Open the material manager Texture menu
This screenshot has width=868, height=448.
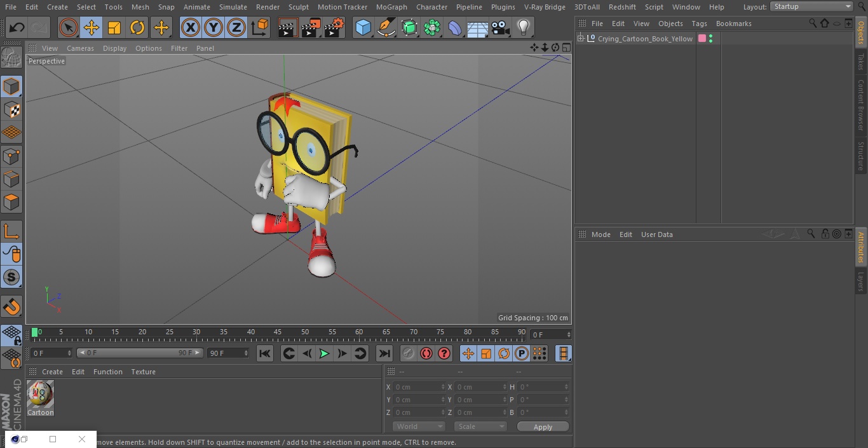(143, 372)
